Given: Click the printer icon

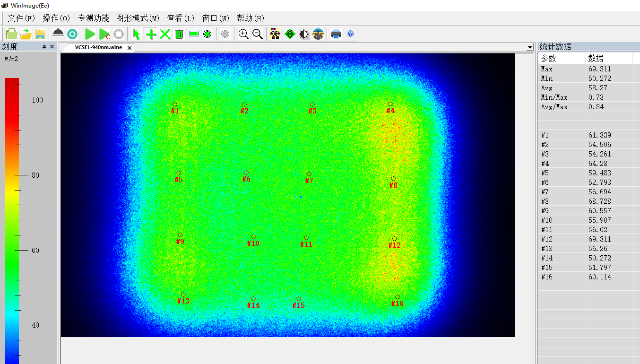Looking at the screenshot, I should 336,34.
